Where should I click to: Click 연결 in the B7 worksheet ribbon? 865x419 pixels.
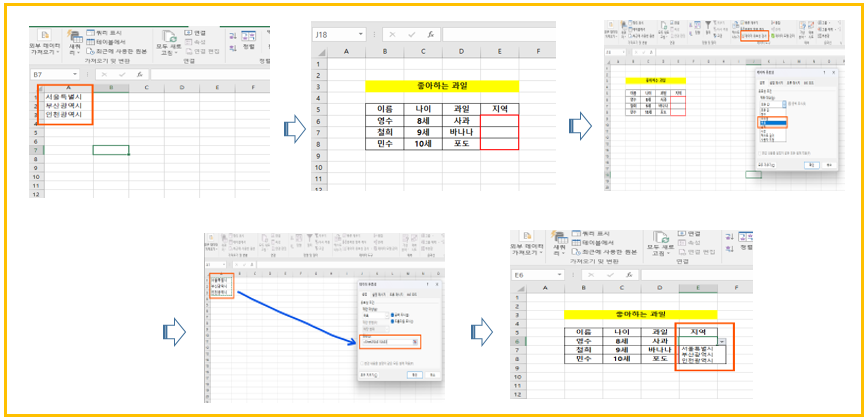coord(195,33)
